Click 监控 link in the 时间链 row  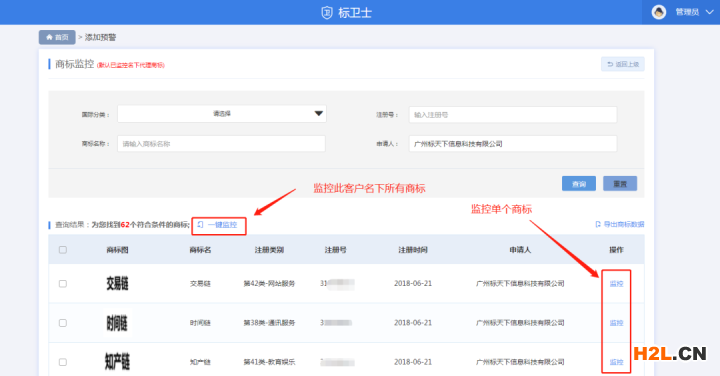(x=616, y=323)
